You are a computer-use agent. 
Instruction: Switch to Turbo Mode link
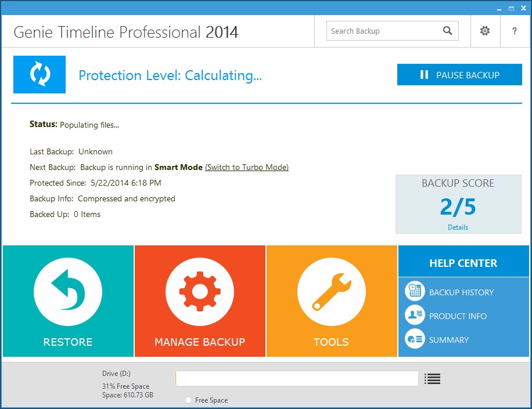(247, 167)
